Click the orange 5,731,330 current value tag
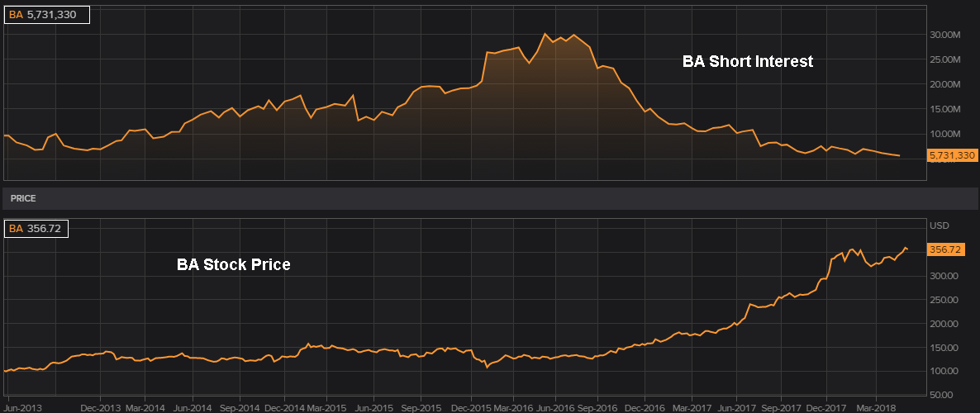This screenshot has width=980, height=413. pos(952,155)
